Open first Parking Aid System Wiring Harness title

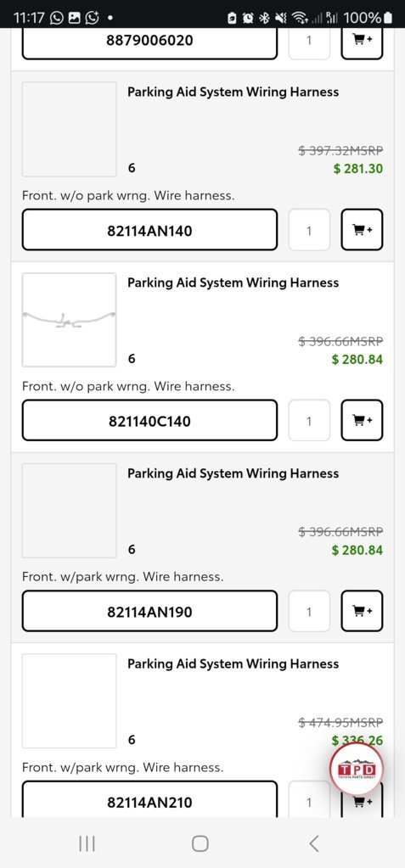(x=233, y=92)
